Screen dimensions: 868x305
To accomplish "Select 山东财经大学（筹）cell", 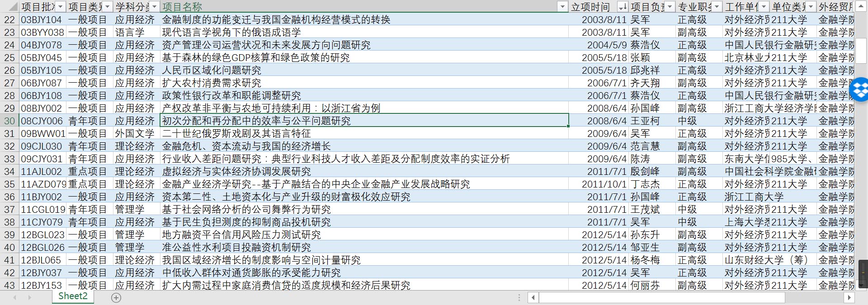I will coord(746,260).
